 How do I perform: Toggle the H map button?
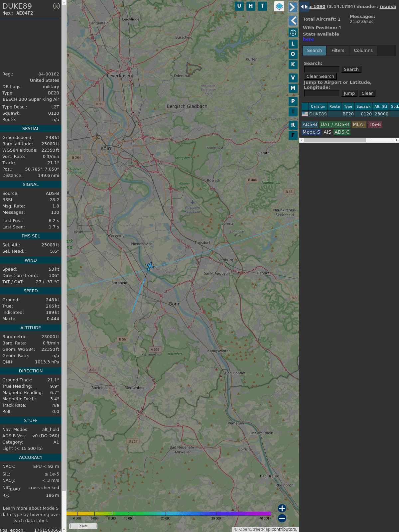(251, 6)
